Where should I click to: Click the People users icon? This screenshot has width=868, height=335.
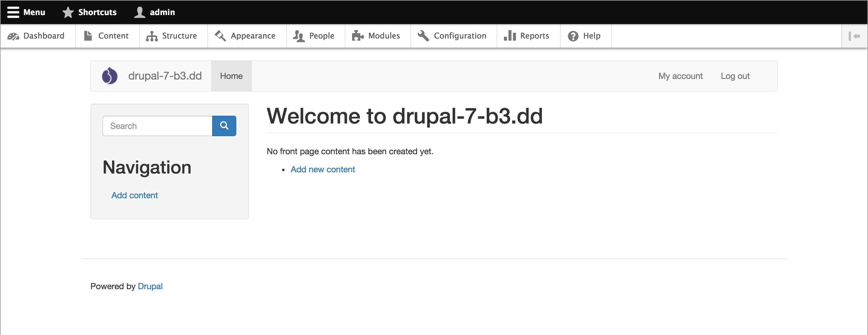coord(299,36)
